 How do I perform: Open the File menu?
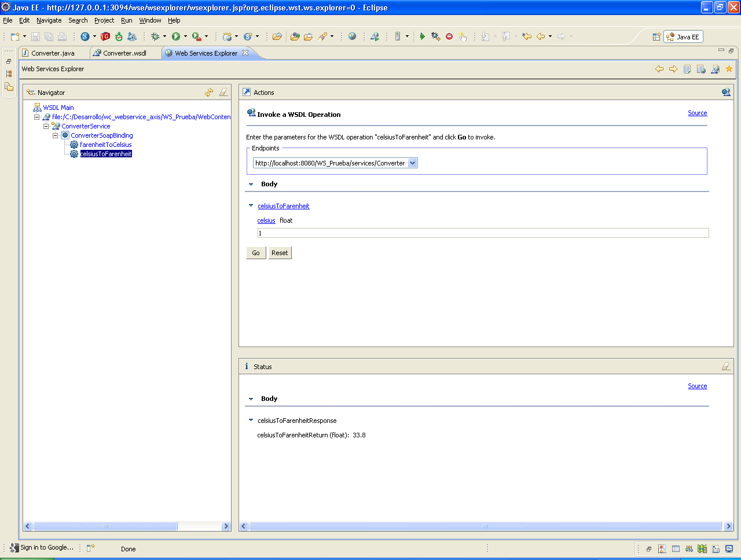(8, 20)
